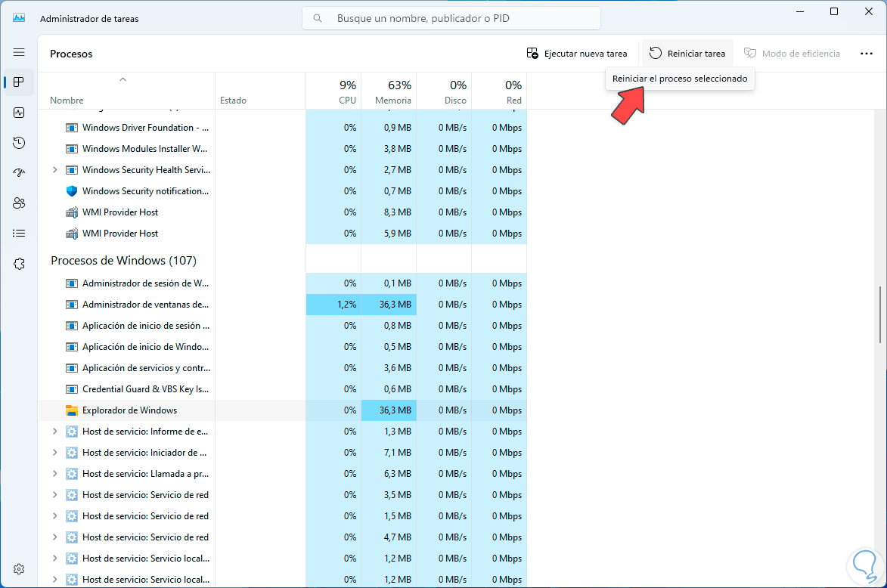Click the Windows Modules Installer process icon
This screenshot has width=887, height=588.
click(x=71, y=149)
